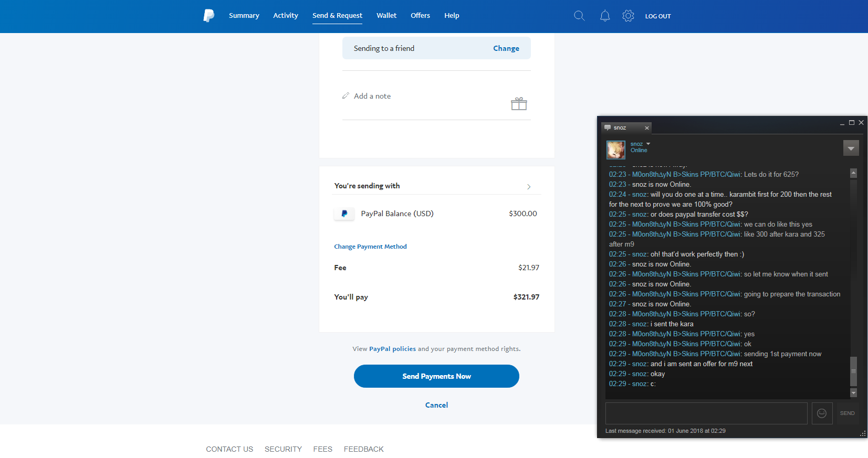
Task: Open FEES footer link
Action: click(x=323, y=449)
